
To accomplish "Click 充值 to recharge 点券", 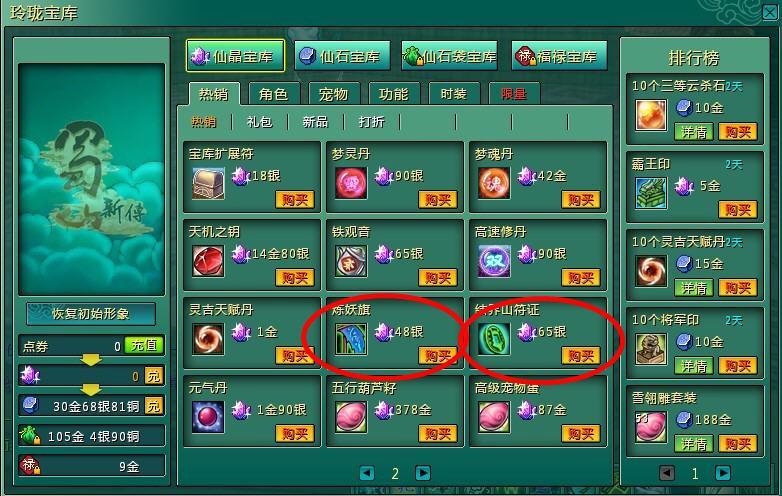I will [144, 345].
